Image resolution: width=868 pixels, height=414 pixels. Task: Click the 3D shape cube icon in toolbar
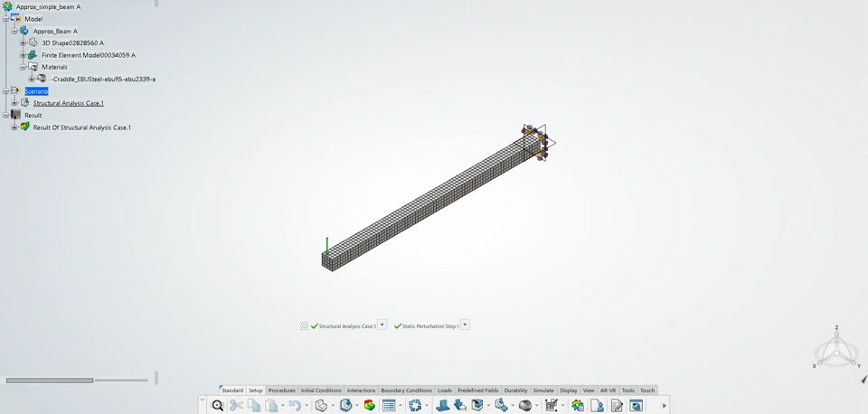click(x=321, y=406)
